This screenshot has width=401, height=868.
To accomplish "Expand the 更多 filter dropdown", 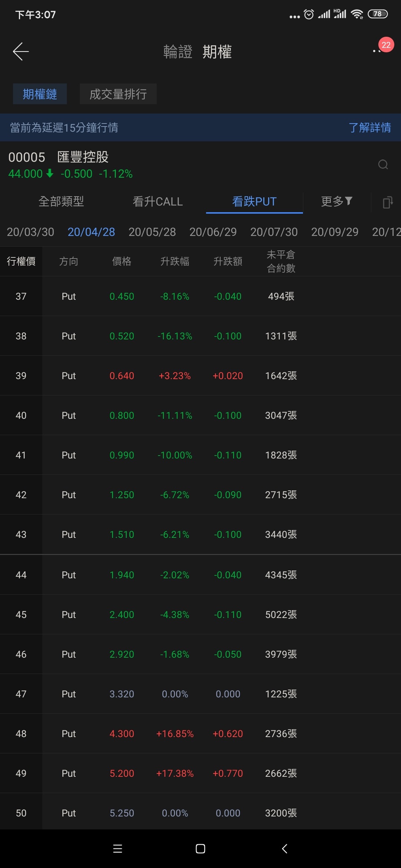I will click(x=336, y=201).
